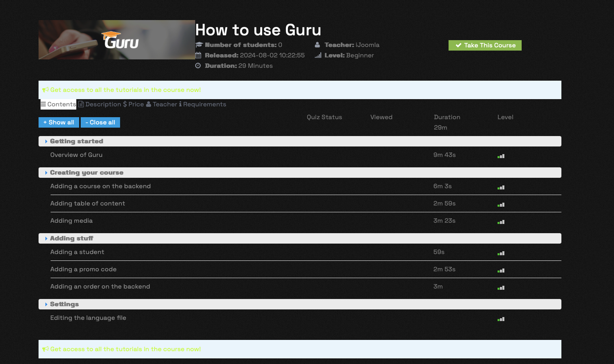614x364 pixels.
Task: Click the How to use Guru title
Action: click(258, 30)
